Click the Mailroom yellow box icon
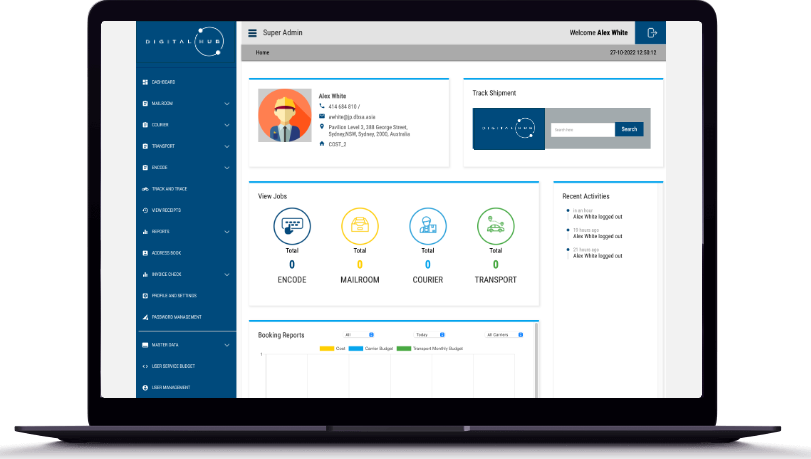 click(x=360, y=226)
